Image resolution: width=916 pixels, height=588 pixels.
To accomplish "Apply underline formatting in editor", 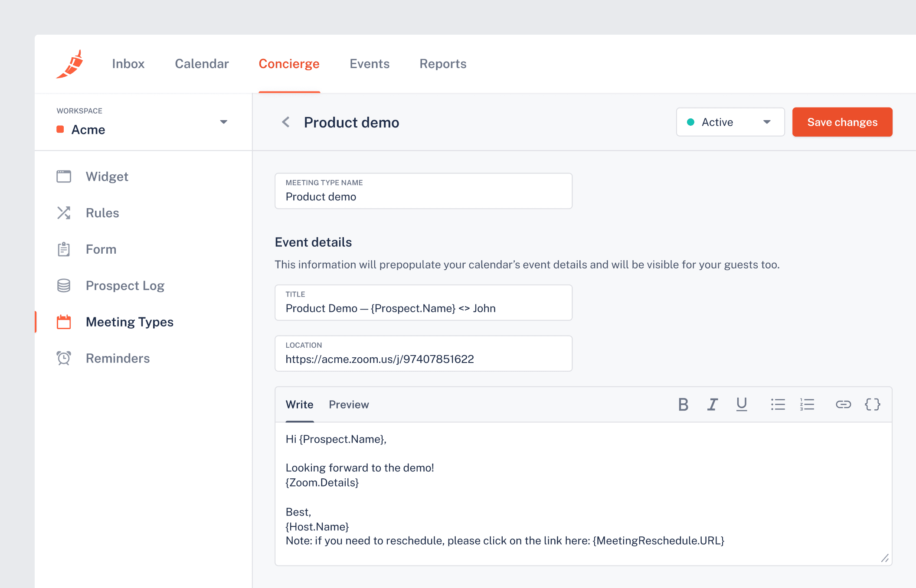I will (742, 405).
